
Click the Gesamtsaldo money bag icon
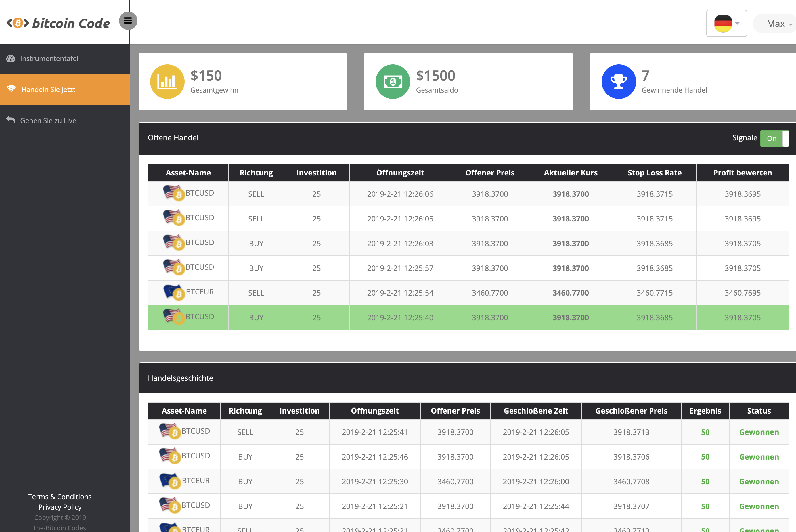pyautogui.click(x=392, y=81)
